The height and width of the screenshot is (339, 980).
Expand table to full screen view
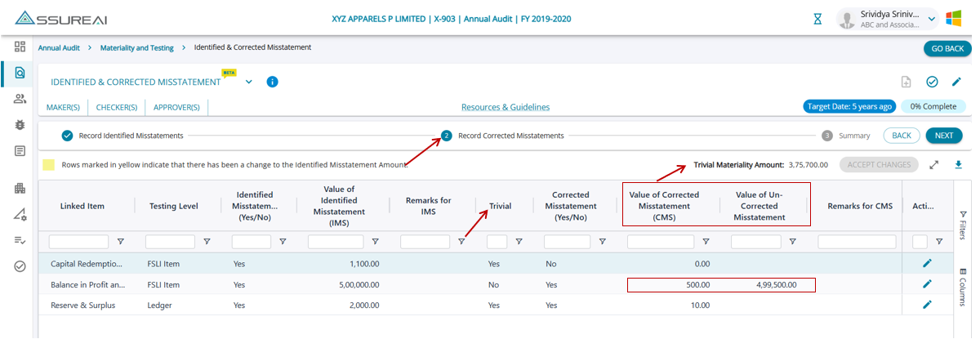934,164
